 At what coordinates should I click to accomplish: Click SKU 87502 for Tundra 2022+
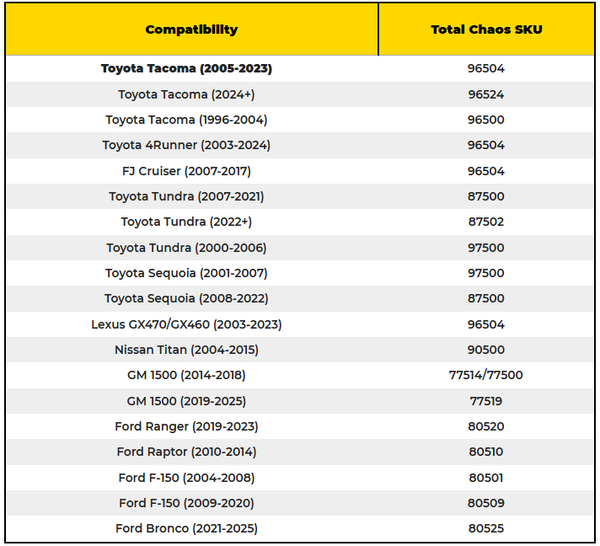[x=486, y=222]
